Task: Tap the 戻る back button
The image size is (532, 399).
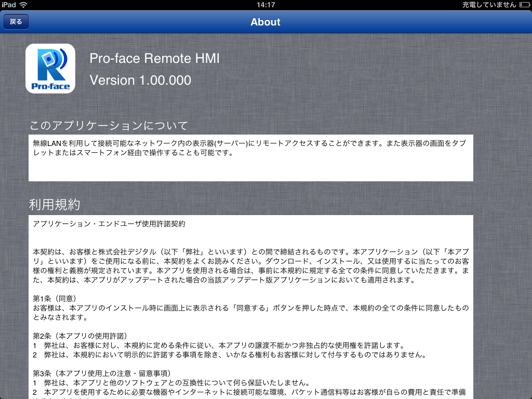Action: [x=16, y=22]
